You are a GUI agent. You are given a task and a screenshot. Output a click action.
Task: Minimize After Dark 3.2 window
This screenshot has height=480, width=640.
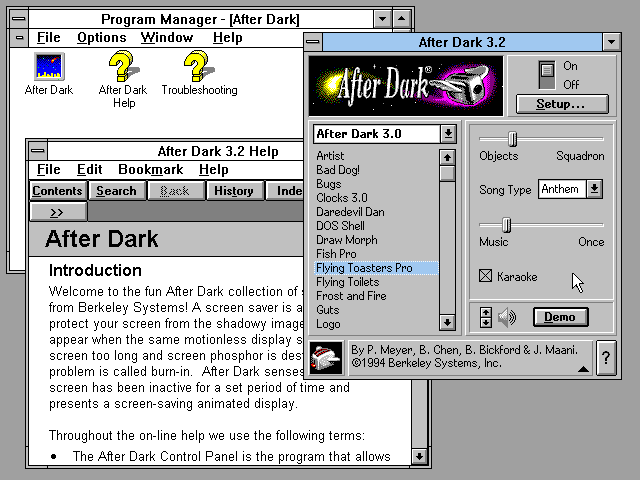611,42
